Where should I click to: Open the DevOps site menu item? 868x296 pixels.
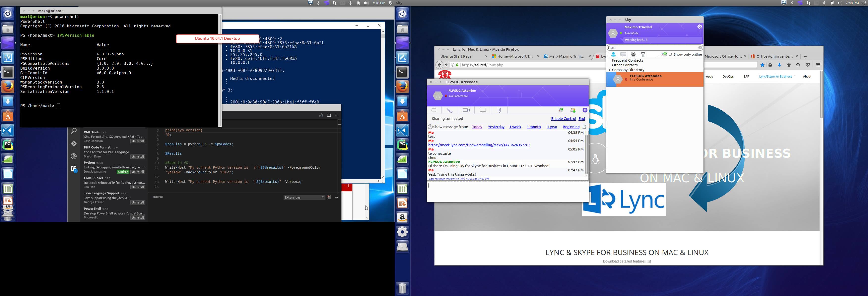pyautogui.click(x=728, y=77)
